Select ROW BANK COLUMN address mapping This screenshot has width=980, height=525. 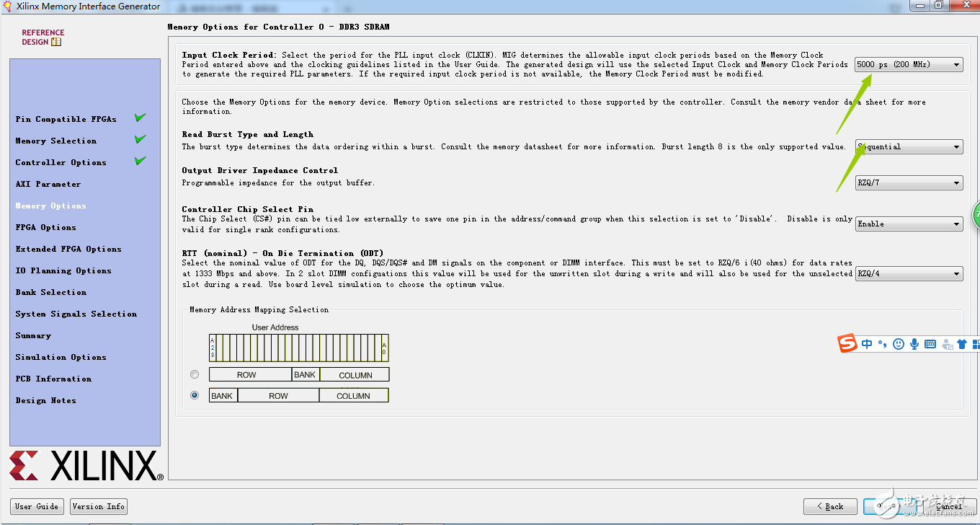(x=195, y=374)
